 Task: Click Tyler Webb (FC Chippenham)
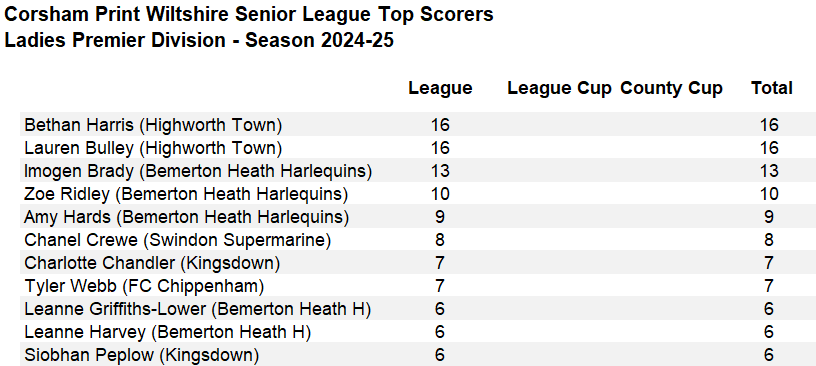click(144, 286)
